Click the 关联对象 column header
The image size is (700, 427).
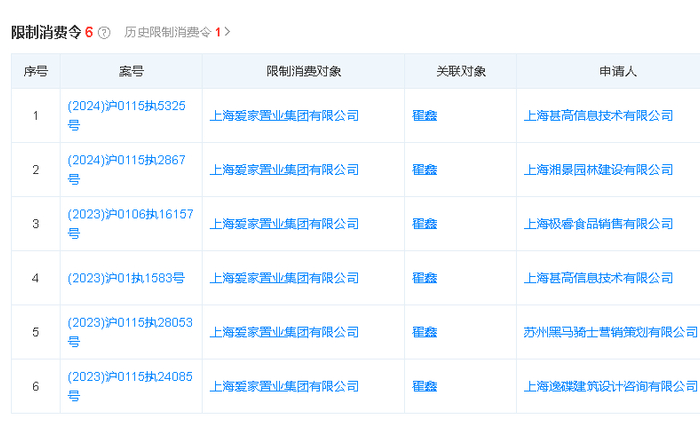tap(461, 71)
